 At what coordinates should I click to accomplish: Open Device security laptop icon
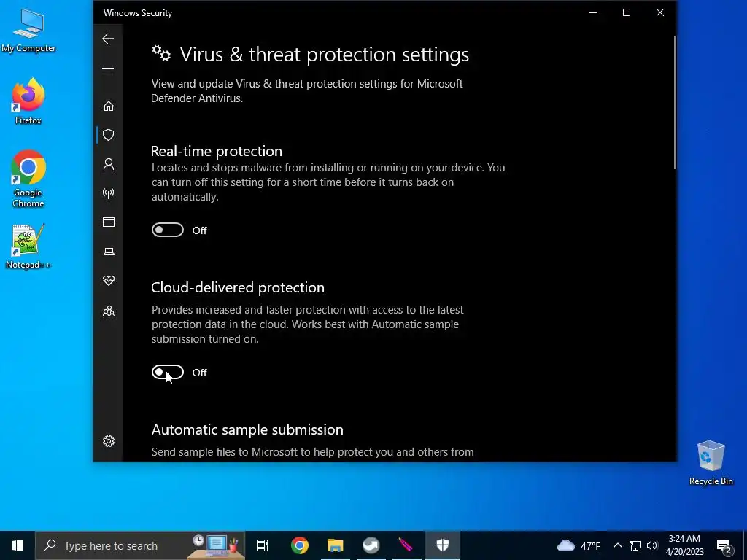tap(109, 252)
